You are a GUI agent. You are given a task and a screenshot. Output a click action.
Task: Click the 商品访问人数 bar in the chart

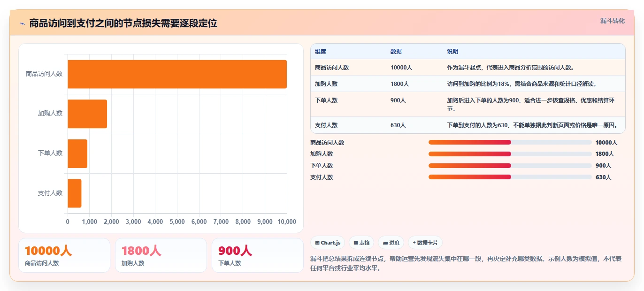tap(177, 74)
